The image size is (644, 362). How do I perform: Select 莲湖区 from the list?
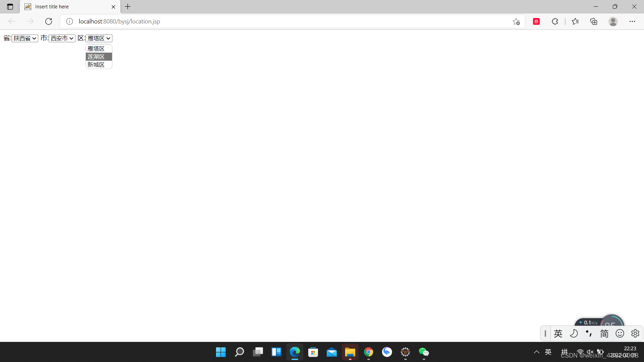[98, 57]
